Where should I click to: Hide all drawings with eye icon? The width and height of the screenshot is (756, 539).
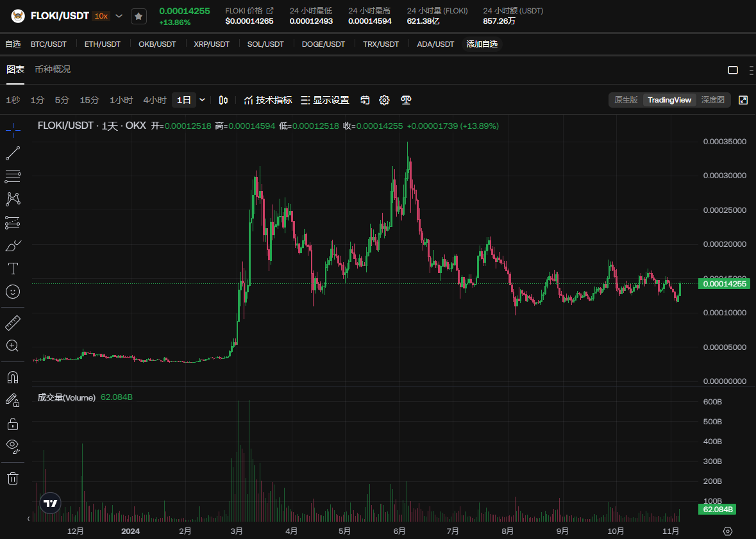[13, 446]
